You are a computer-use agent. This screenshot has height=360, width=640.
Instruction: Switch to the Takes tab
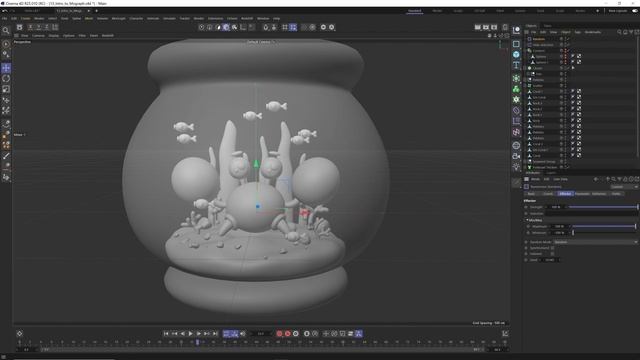(547, 26)
